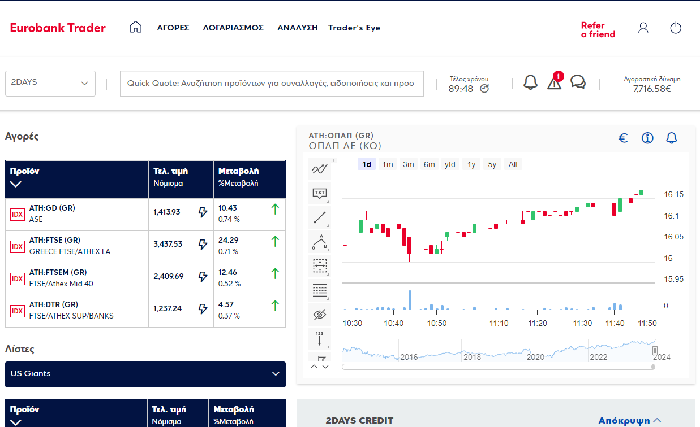The height and width of the screenshot is (427, 700).
Task: Collapse 2DAYS CREDIT panel via Απόκρυψη
Action: (x=629, y=420)
